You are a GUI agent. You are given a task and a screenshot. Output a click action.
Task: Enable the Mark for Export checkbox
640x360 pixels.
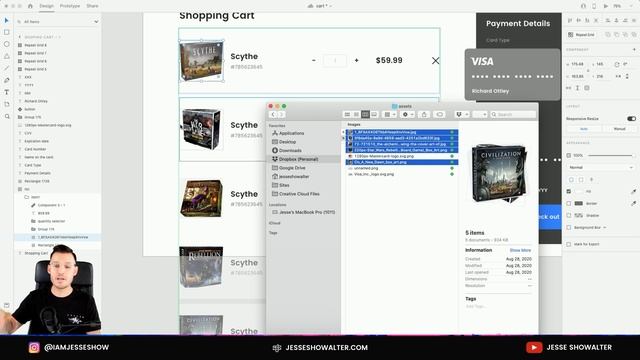569,244
